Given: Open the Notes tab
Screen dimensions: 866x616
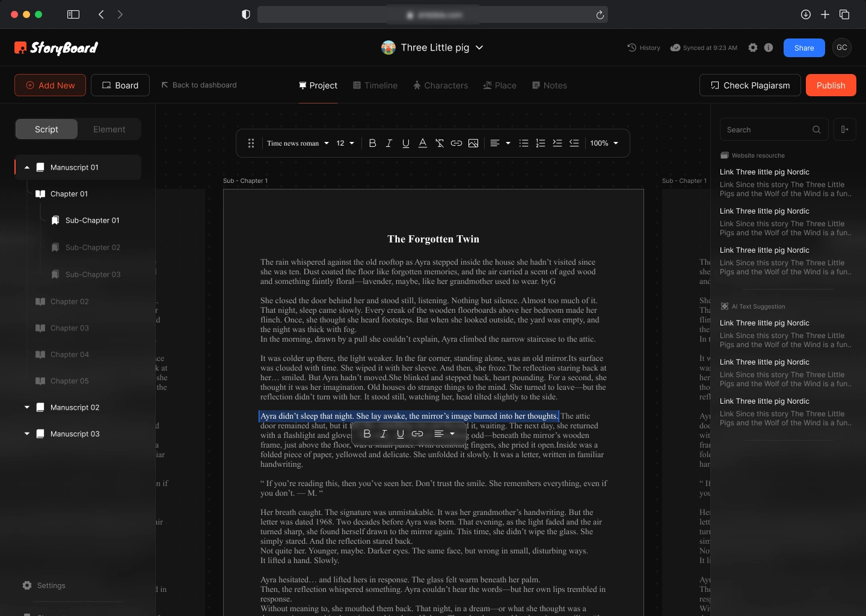Looking at the screenshot, I should pyautogui.click(x=550, y=85).
